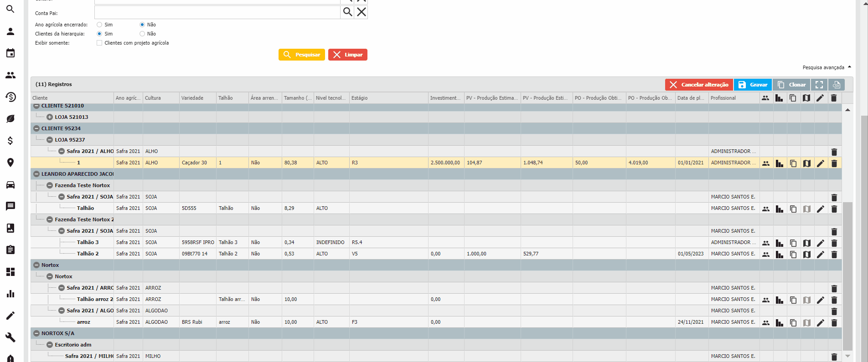Click the Caçador 30 variedade cell
The height and width of the screenshot is (362, 868).
[198, 163]
